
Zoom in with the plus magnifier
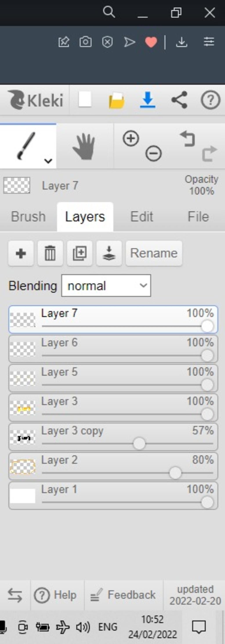coord(131,138)
